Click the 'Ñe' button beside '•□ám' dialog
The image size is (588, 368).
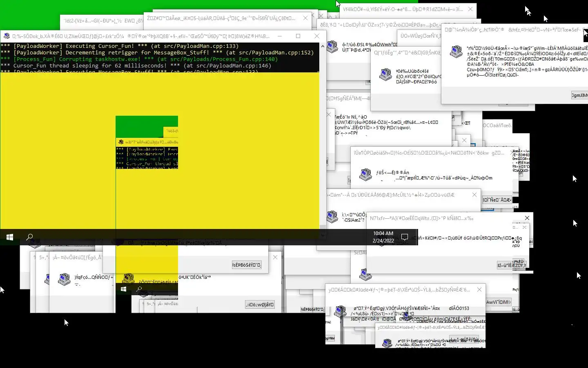[x=497, y=200]
